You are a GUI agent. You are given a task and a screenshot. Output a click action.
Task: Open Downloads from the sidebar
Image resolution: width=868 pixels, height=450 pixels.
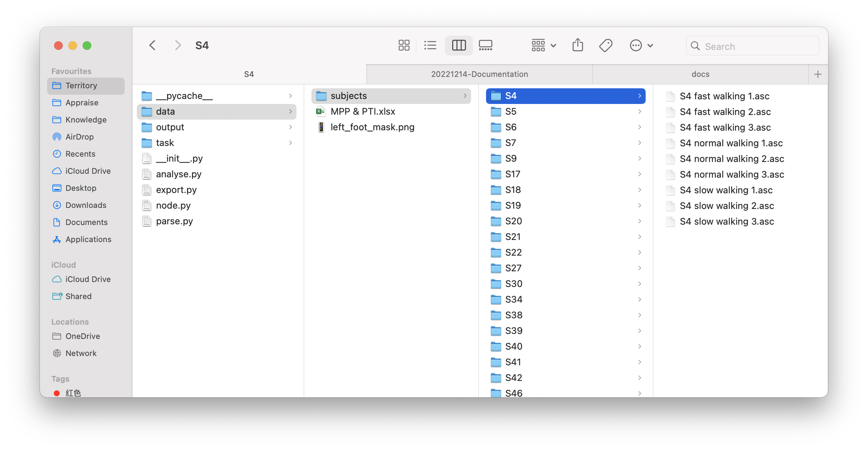click(x=86, y=205)
